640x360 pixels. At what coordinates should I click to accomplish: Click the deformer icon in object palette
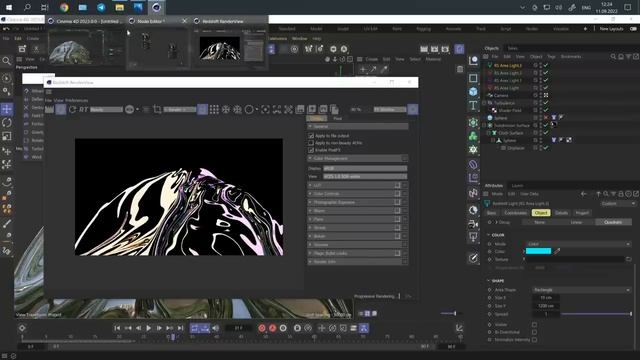[473, 164]
